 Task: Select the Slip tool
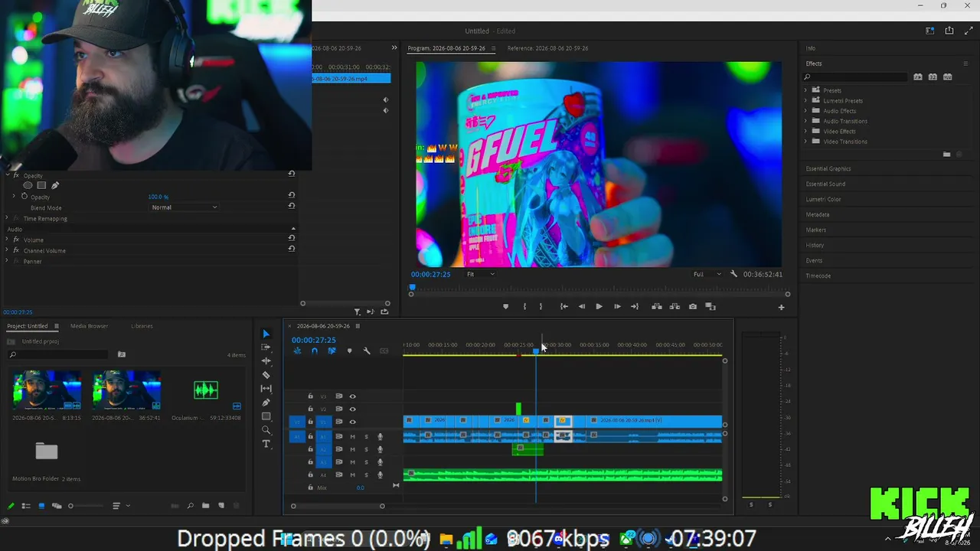266,389
